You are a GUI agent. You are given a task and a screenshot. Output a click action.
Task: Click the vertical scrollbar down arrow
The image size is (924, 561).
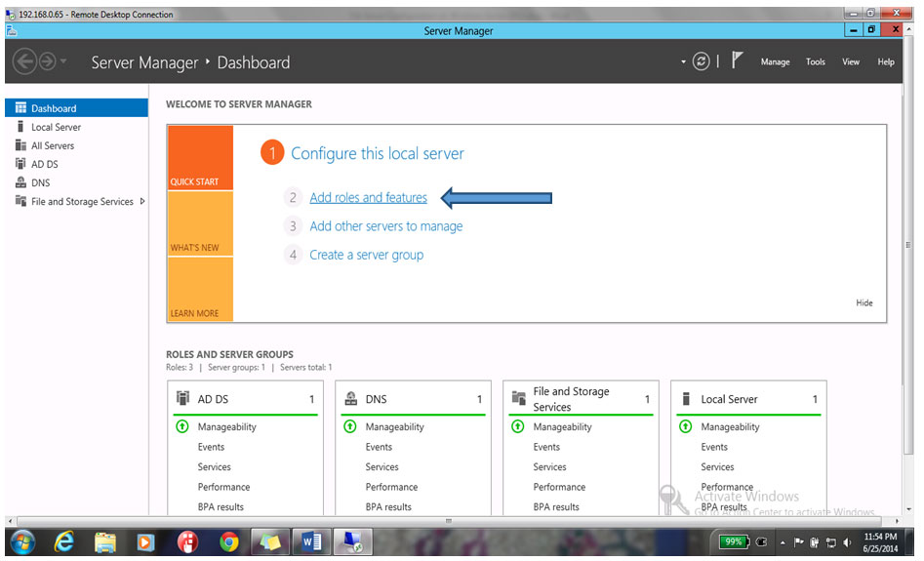coord(908,509)
